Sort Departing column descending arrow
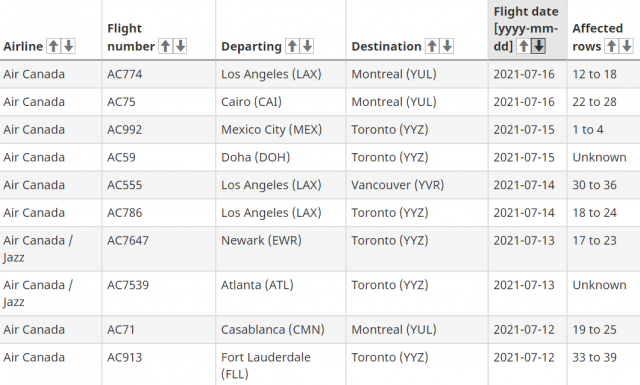640x385 pixels. (307, 46)
